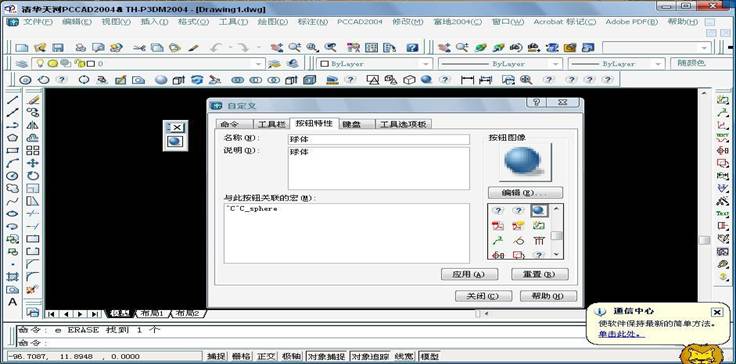Screen dimensions: 736x364
Task: Save the drawing with the floppy disk icon
Action: pyautogui.click(x=57, y=47)
